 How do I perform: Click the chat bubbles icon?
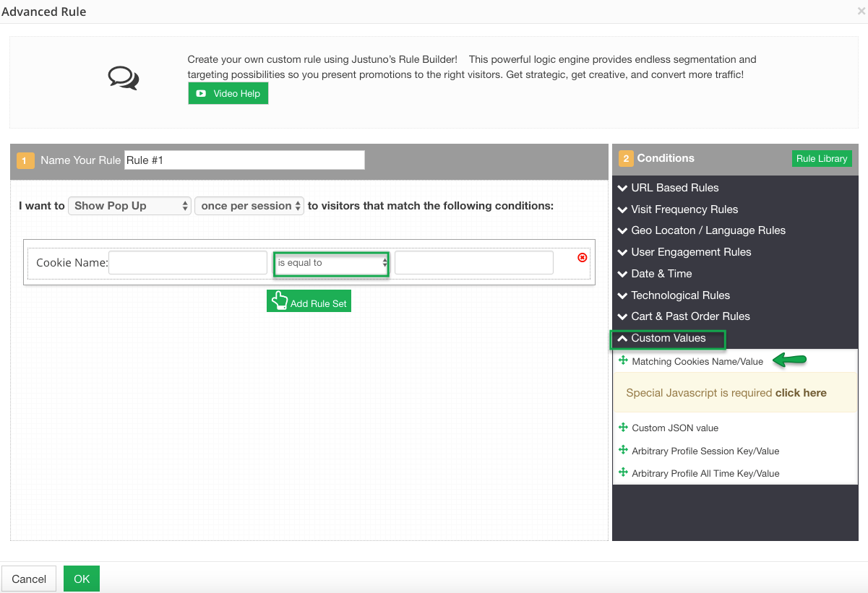pyautogui.click(x=124, y=77)
